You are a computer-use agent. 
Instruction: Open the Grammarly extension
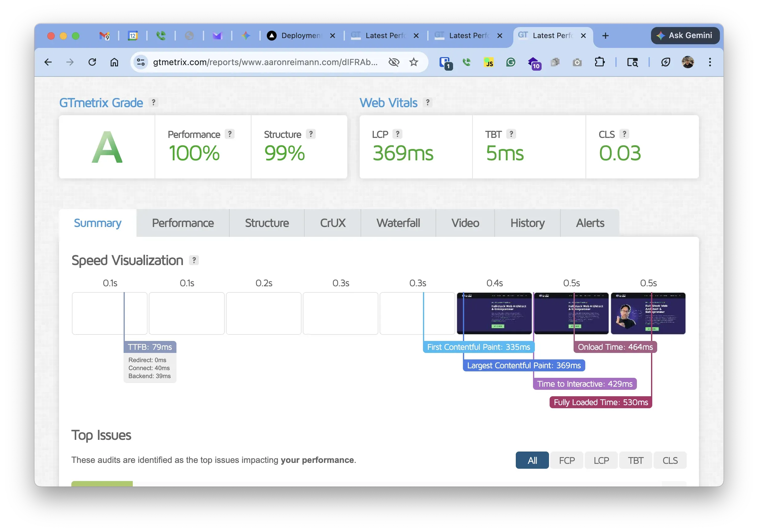(x=511, y=62)
